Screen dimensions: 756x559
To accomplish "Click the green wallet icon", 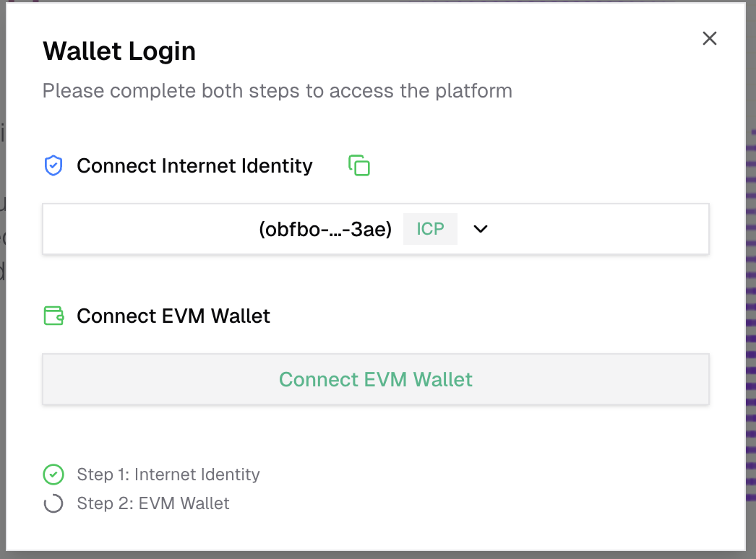I will pos(53,316).
